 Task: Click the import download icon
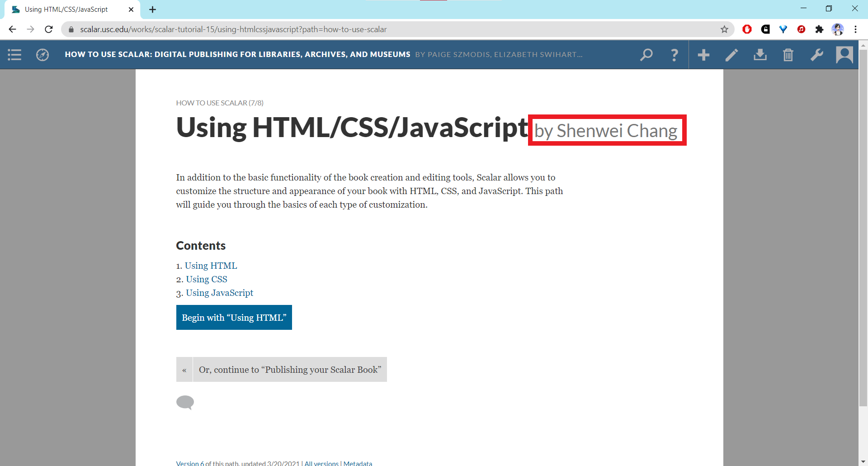760,55
